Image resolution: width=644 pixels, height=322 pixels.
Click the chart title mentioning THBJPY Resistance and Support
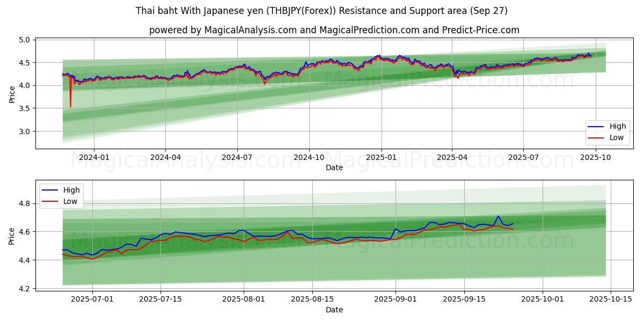(x=322, y=11)
